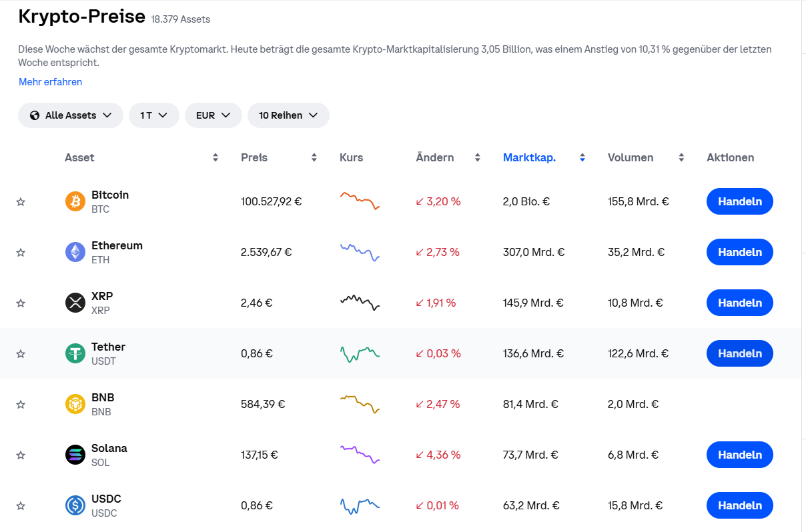Viewport: 806px width, 532px height.
Task: Click the 18.379 Assets count
Action: (181, 19)
